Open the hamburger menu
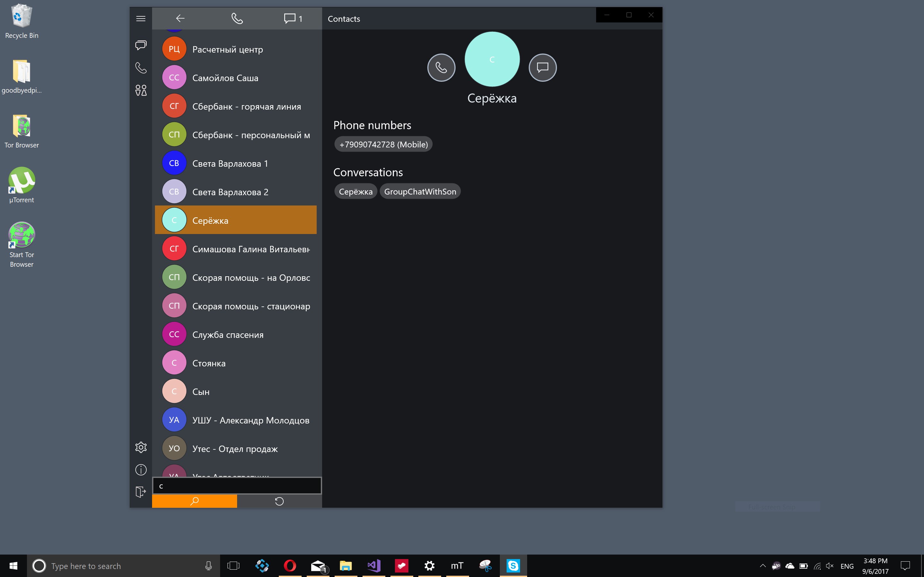 pos(141,18)
